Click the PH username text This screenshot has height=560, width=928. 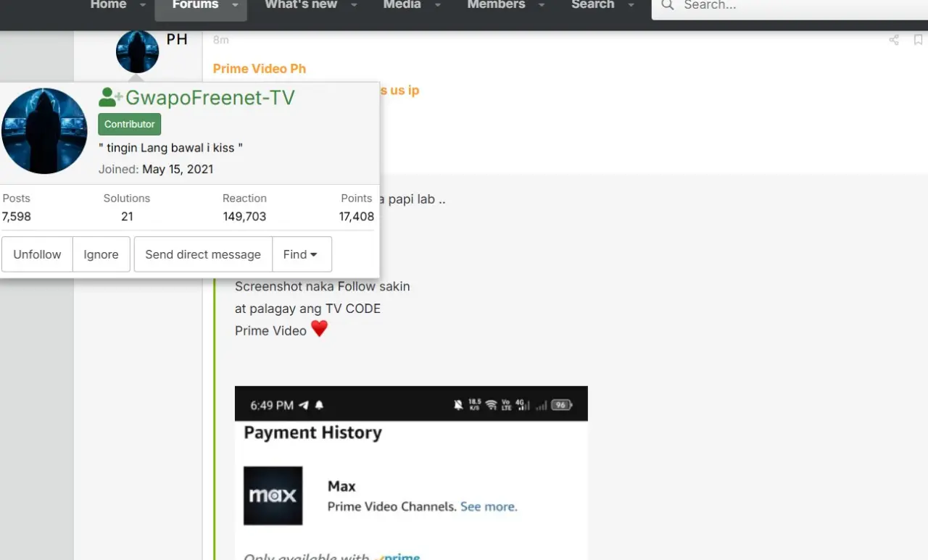[177, 39]
